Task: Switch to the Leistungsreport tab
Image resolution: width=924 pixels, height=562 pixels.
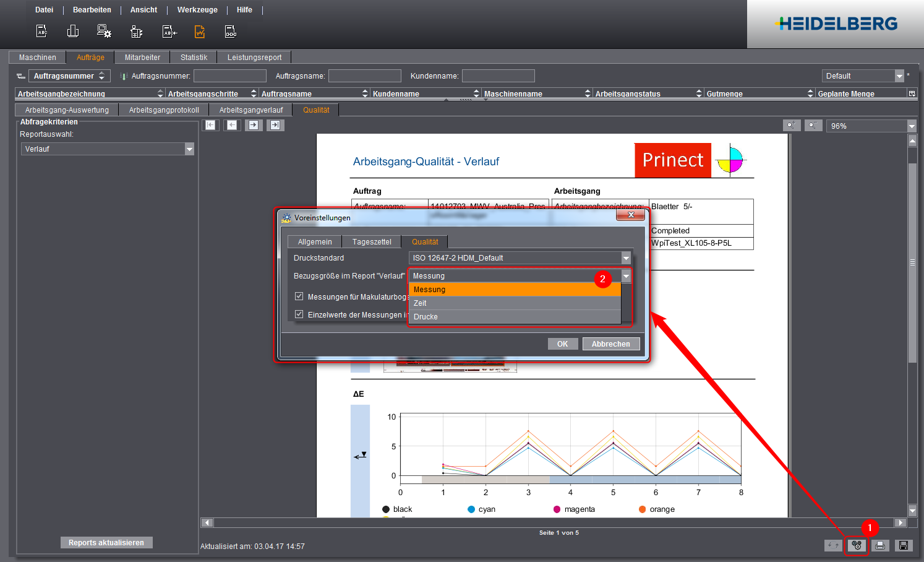Action: (254, 58)
